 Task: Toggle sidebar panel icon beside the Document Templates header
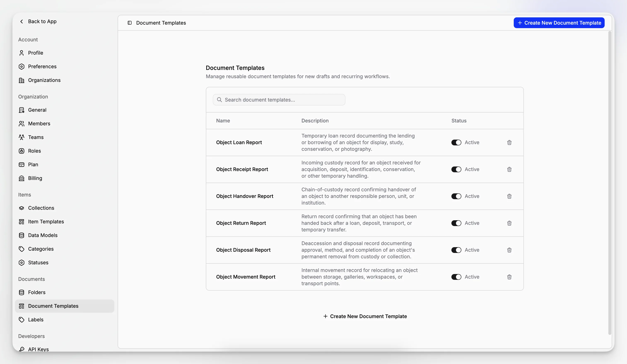pos(130,23)
